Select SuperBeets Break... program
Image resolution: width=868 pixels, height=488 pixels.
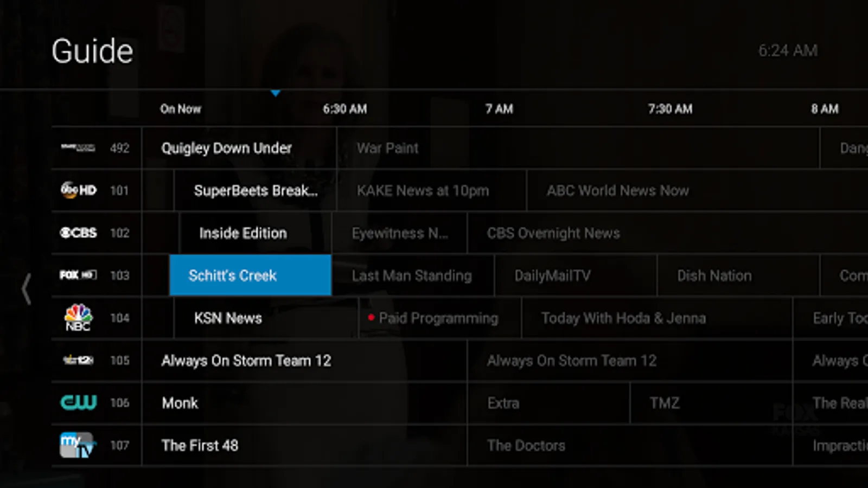tap(255, 190)
